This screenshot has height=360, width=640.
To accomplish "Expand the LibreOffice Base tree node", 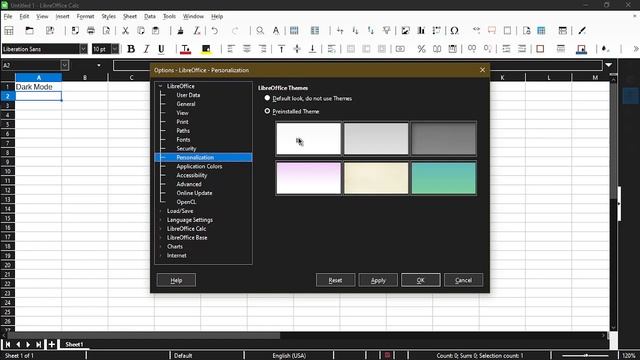I will pos(160,238).
